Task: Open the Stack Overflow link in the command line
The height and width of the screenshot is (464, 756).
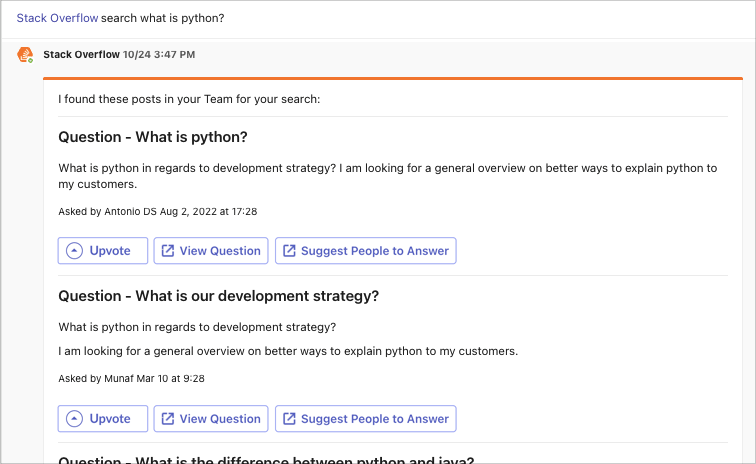Action: [57, 19]
